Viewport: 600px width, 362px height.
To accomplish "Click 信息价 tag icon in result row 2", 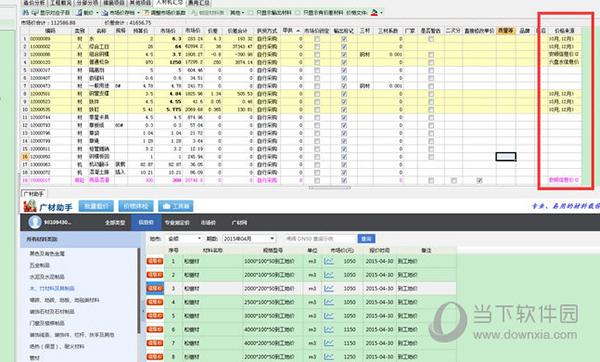I will [155, 275].
